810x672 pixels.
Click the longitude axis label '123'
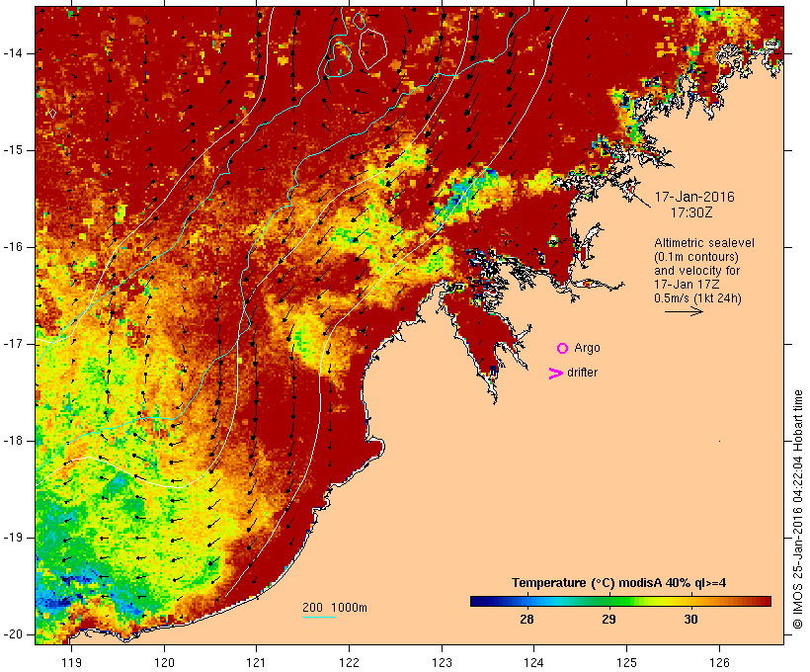coord(442,662)
